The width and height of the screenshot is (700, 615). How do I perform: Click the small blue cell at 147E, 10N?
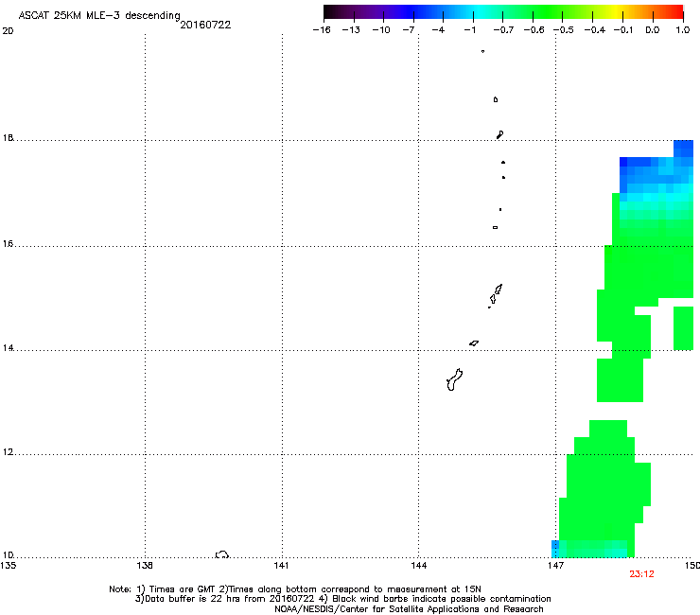click(555, 549)
